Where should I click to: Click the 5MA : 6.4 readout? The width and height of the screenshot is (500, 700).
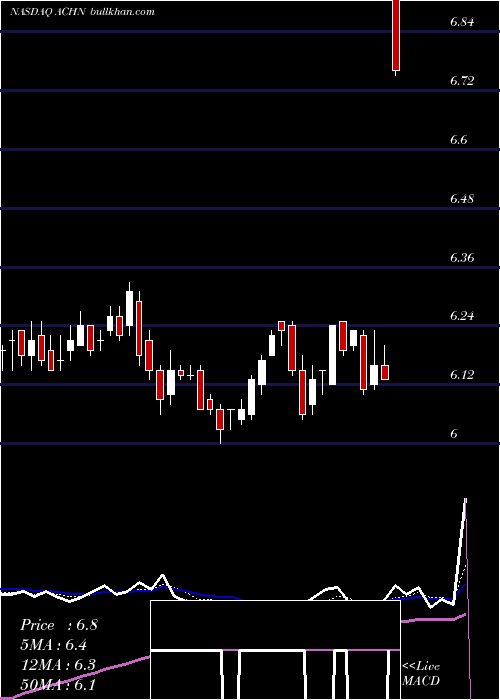point(54,645)
